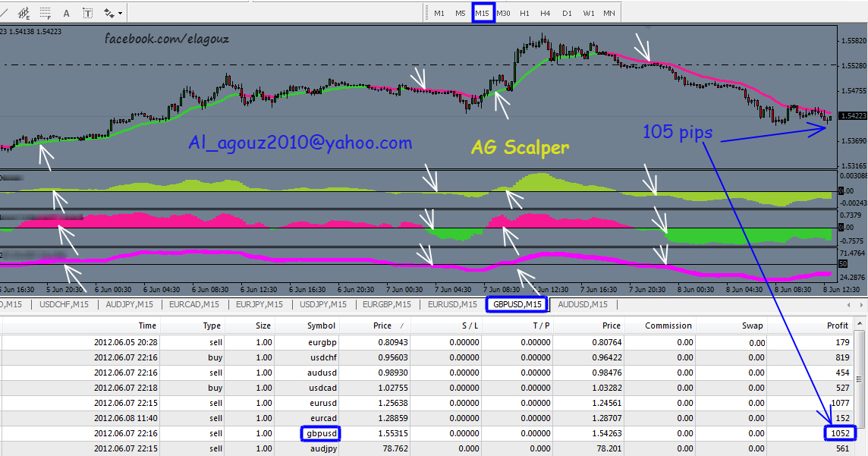Click profit value 1077 cell
Viewport: 868px width, 456px height.
840,403
